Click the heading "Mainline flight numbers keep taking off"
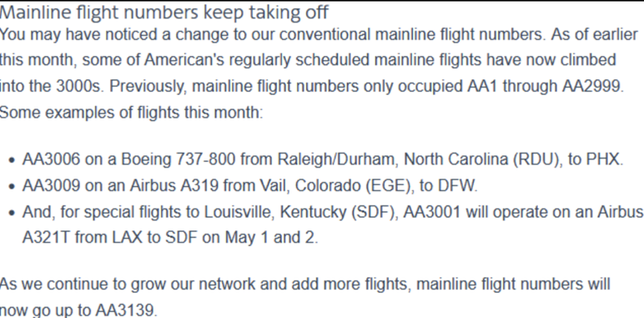644x318 pixels. [164, 13]
